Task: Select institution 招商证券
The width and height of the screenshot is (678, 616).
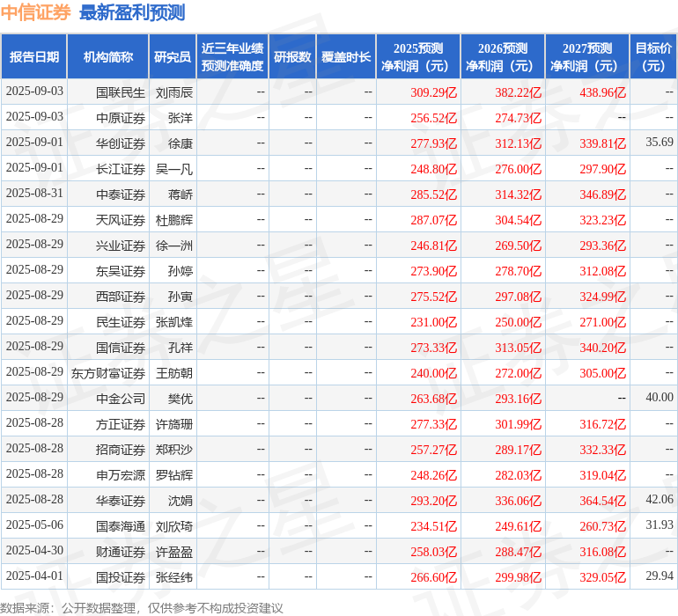Action: [x=121, y=450]
